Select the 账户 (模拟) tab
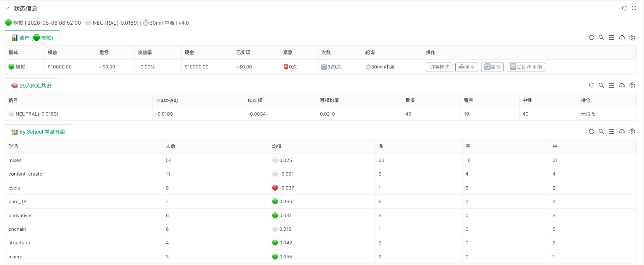 (x=32, y=38)
